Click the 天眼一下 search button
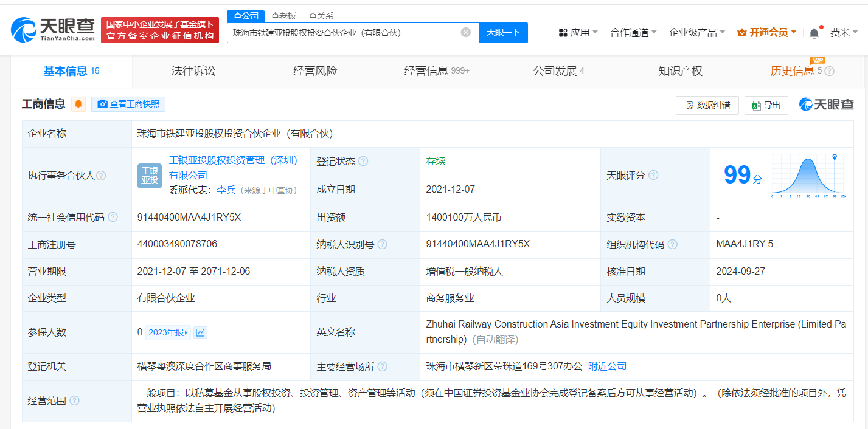The image size is (868, 429). [503, 32]
